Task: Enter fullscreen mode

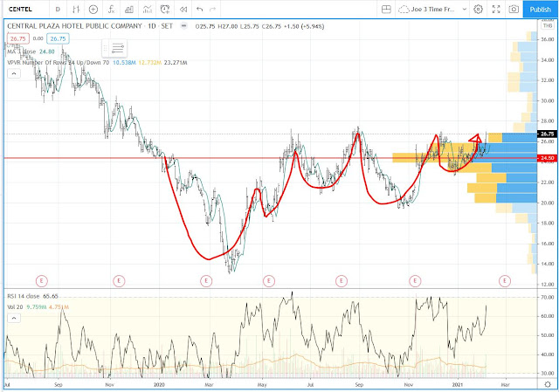Action: (x=496, y=10)
